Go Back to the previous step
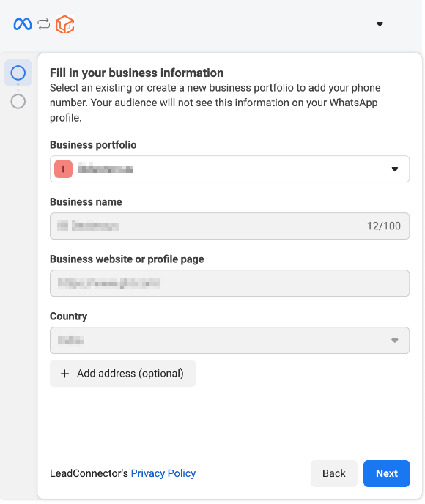The width and height of the screenshot is (425, 504). (333, 473)
